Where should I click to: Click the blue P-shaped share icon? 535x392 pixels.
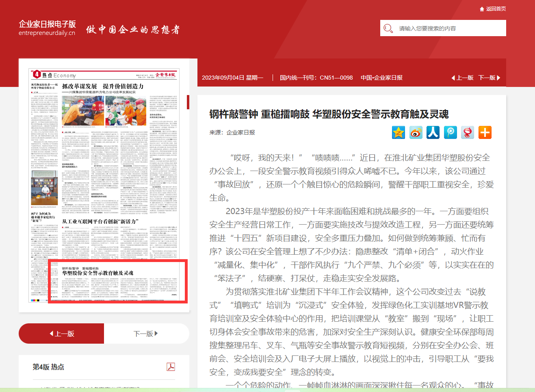coord(450,132)
